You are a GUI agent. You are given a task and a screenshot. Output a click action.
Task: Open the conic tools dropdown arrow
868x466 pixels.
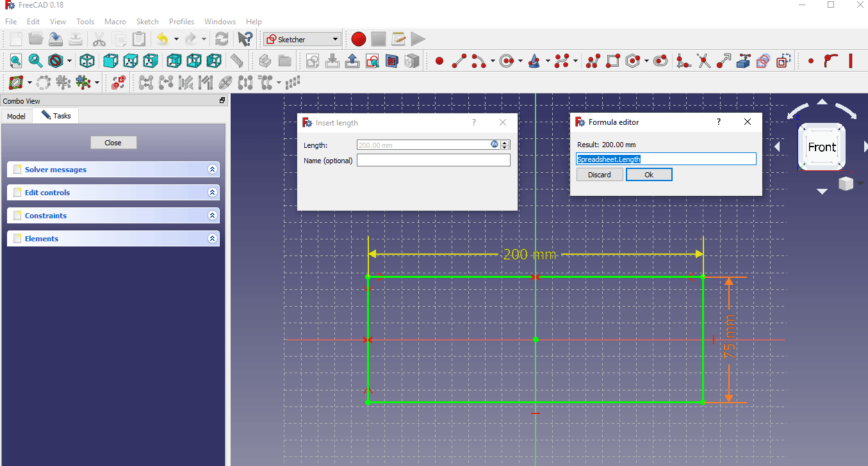[548, 61]
